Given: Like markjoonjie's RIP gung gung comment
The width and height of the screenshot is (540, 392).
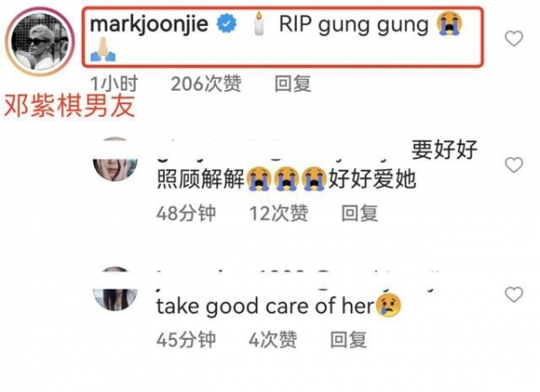Looking at the screenshot, I should point(514,38).
